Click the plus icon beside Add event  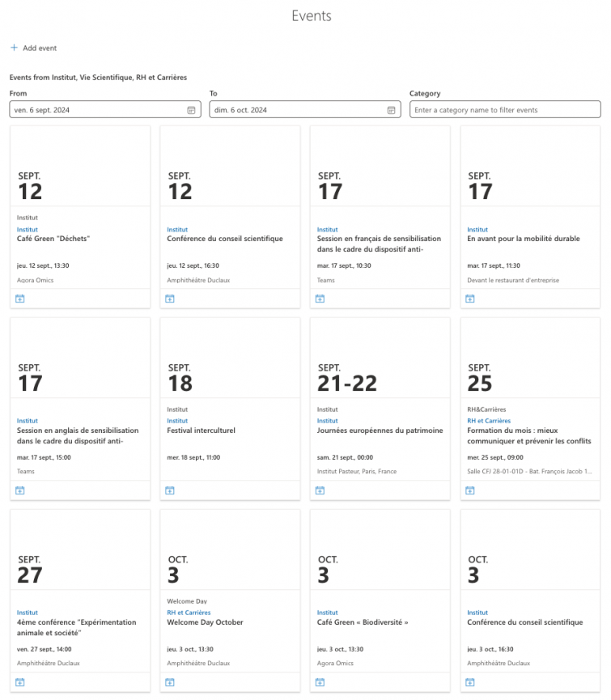coord(14,48)
